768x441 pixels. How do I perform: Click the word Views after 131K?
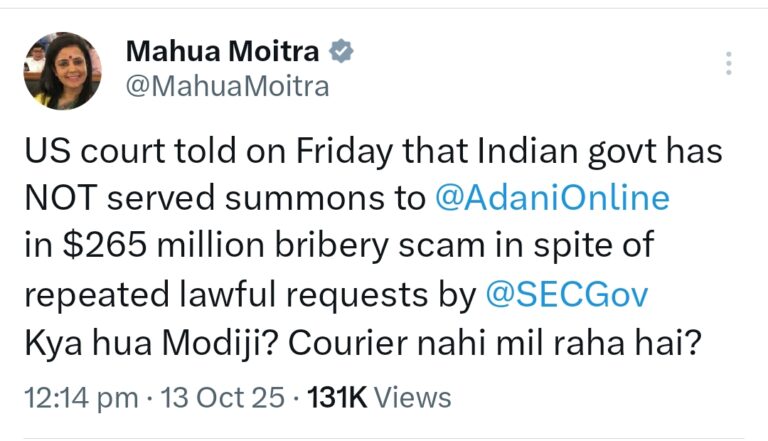tap(413, 397)
